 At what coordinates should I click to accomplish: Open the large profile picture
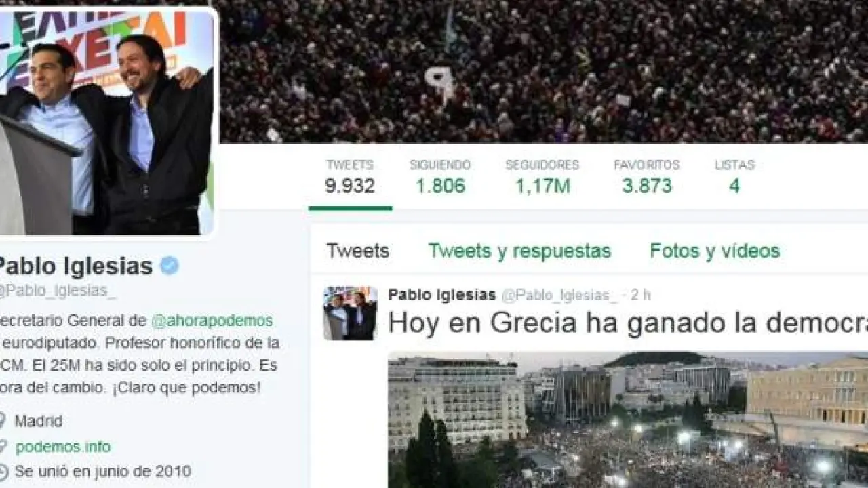pos(106,122)
